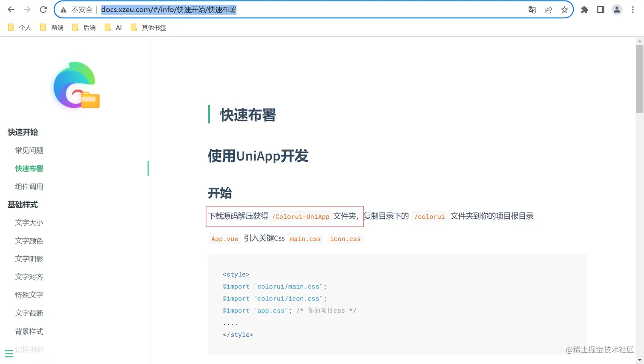Open the 常见问题 sidebar page
644x364 pixels.
click(x=29, y=150)
